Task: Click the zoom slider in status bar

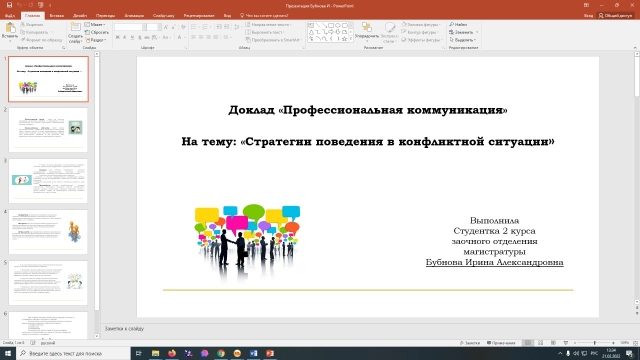Action: [594, 343]
